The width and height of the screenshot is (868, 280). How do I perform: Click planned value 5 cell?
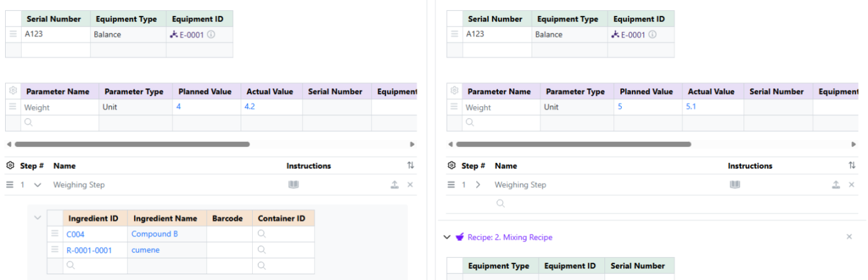pos(647,107)
